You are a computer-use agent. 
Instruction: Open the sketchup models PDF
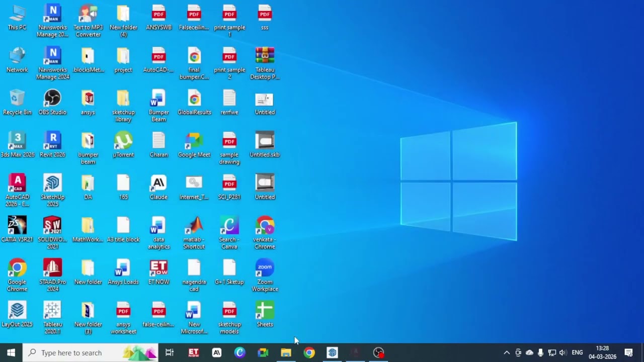[x=229, y=318]
